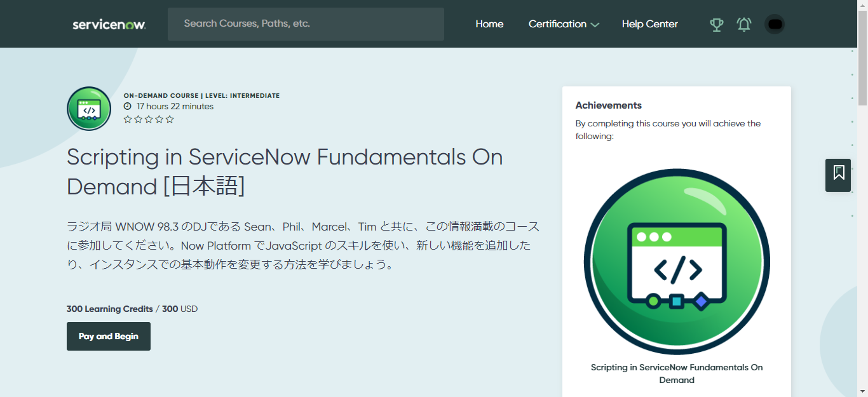The width and height of the screenshot is (868, 397).
Task: View notifications using the bell icon
Action: 743,24
